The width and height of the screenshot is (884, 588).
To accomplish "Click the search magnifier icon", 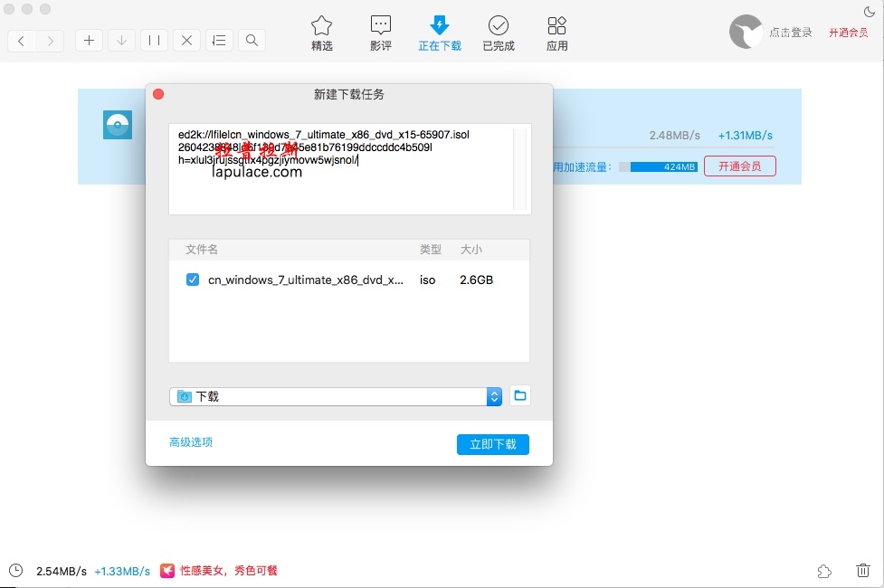I will (252, 41).
